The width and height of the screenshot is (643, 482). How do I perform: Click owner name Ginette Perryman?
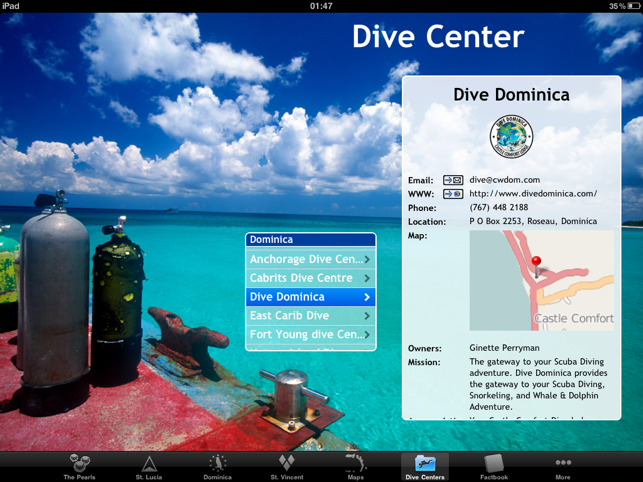[504, 348]
